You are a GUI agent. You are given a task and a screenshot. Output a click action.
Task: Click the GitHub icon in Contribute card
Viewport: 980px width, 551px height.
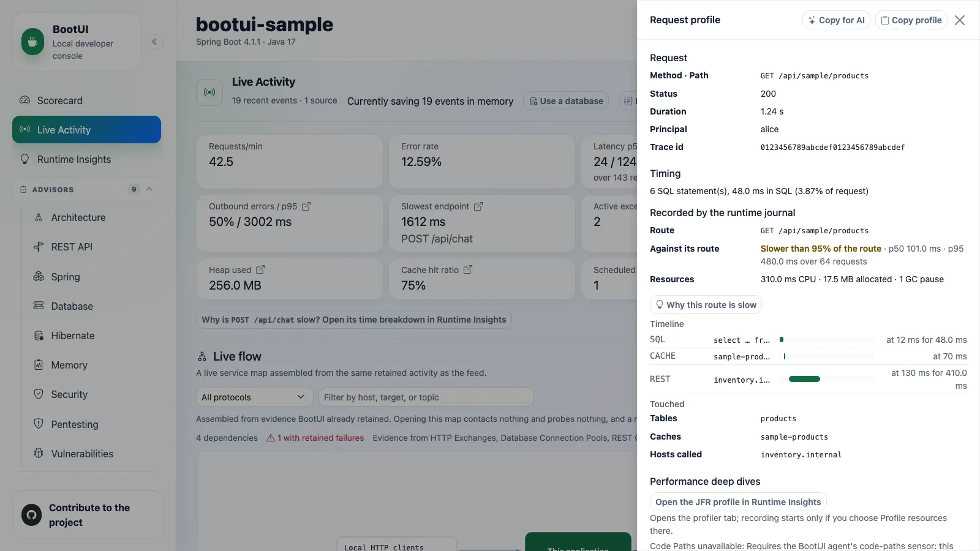pyautogui.click(x=32, y=515)
